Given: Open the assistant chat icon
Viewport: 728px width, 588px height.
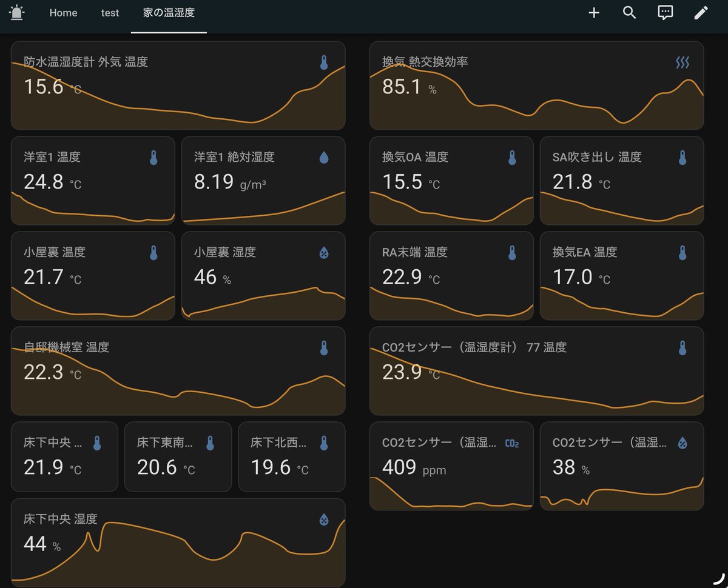Looking at the screenshot, I should point(666,13).
